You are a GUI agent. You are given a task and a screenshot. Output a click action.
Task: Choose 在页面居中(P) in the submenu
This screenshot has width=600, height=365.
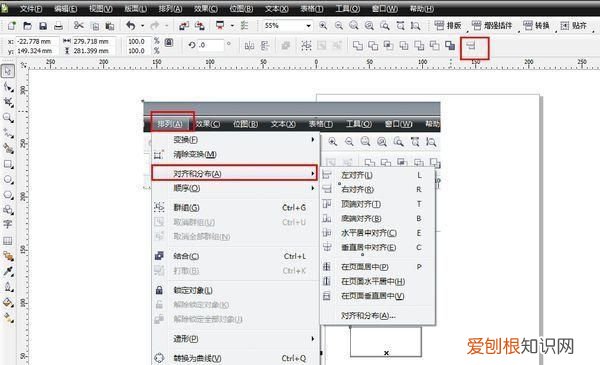(378, 267)
